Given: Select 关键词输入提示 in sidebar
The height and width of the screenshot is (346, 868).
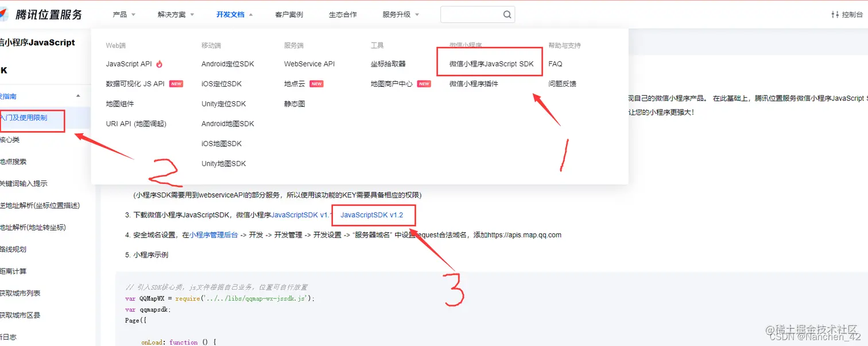Looking at the screenshot, I should [24, 183].
